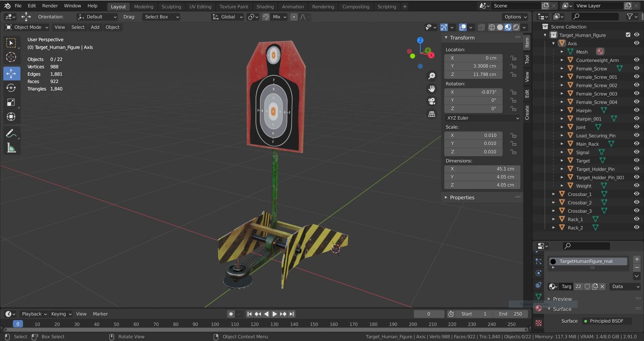Activate the Rotate tool
This screenshot has width=644, height=341.
tap(11, 88)
